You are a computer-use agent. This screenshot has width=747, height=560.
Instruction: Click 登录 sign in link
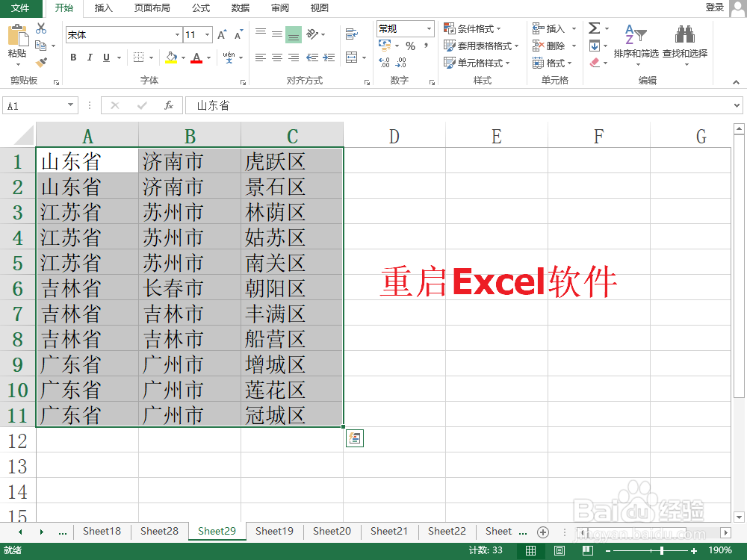tap(715, 7)
